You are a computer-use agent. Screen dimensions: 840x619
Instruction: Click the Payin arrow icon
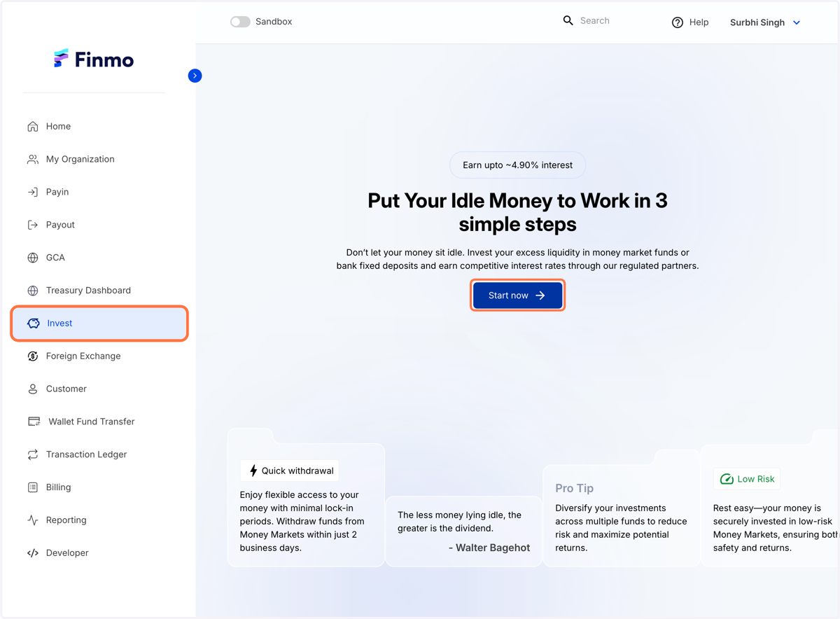pos(33,192)
